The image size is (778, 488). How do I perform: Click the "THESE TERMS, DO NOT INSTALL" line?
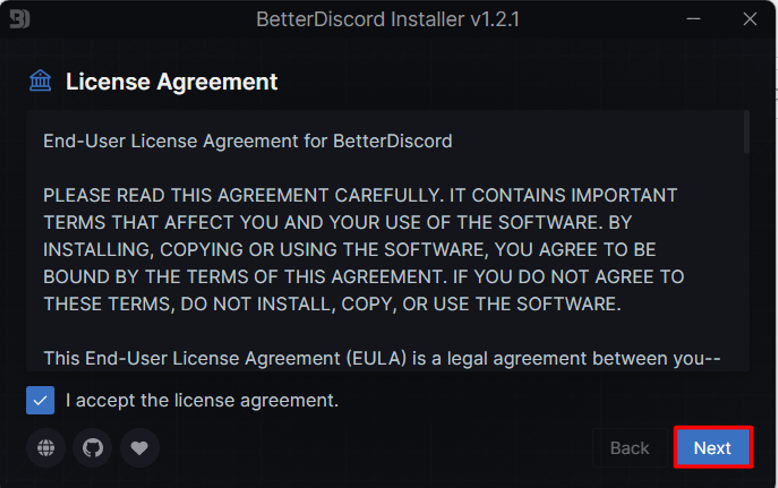pyautogui.click(x=332, y=304)
